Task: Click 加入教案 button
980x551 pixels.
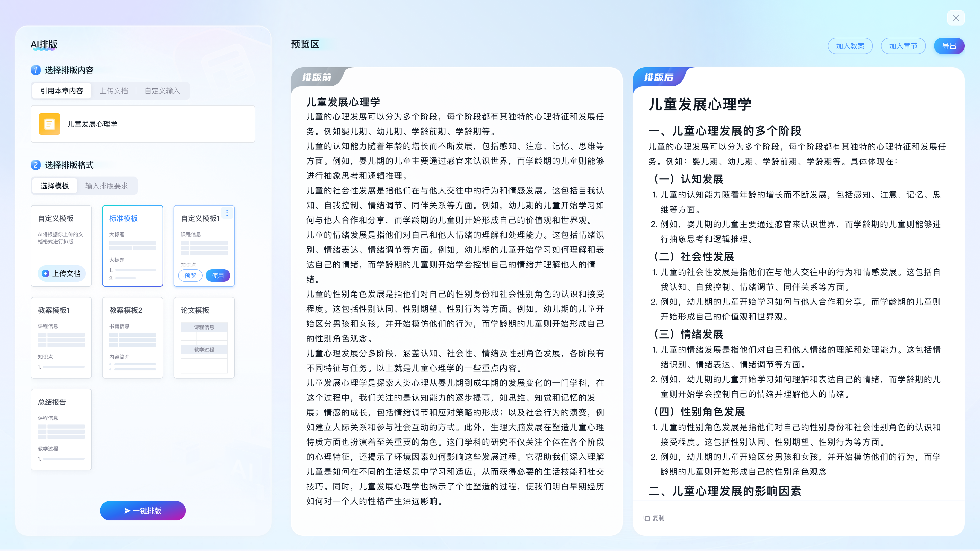Action: (850, 46)
